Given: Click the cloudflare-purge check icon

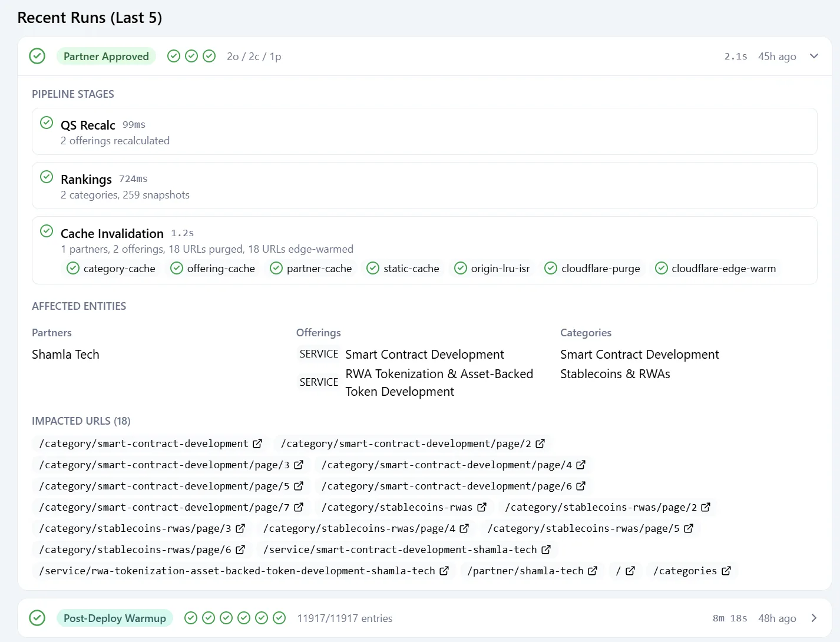Looking at the screenshot, I should point(551,268).
